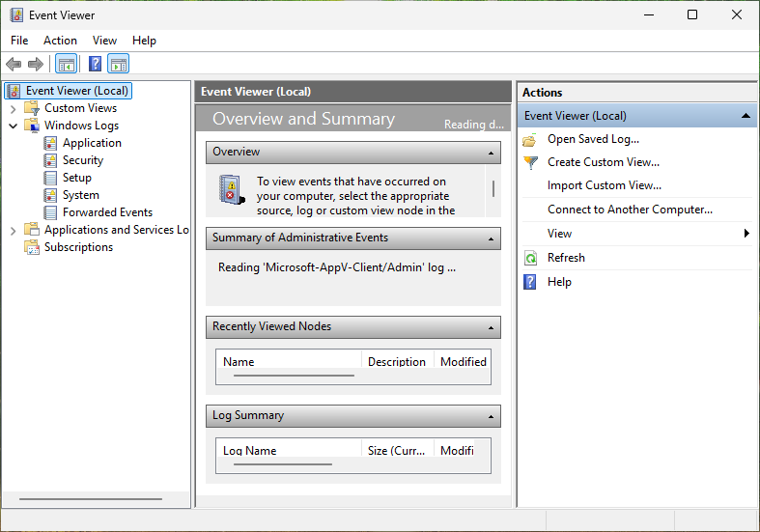The height and width of the screenshot is (532, 760).
Task: Click Connect to Another Computer action
Action: 630,210
